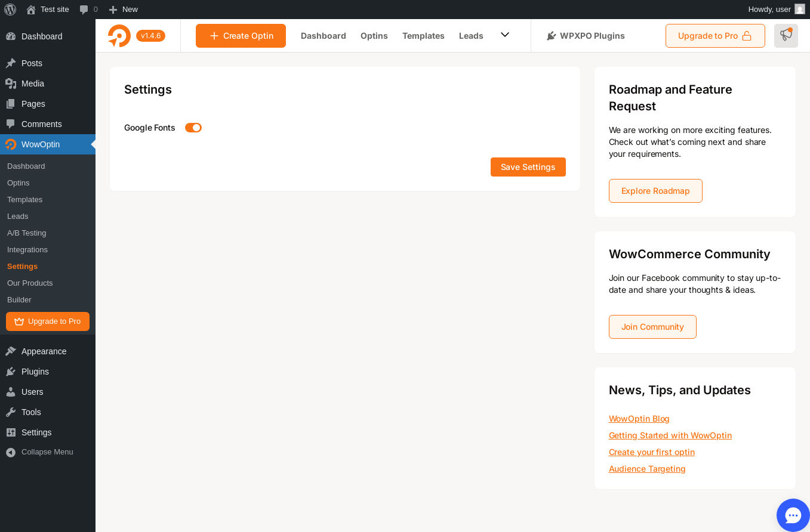Click the WordPress logo in admin bar

(10, 10)
